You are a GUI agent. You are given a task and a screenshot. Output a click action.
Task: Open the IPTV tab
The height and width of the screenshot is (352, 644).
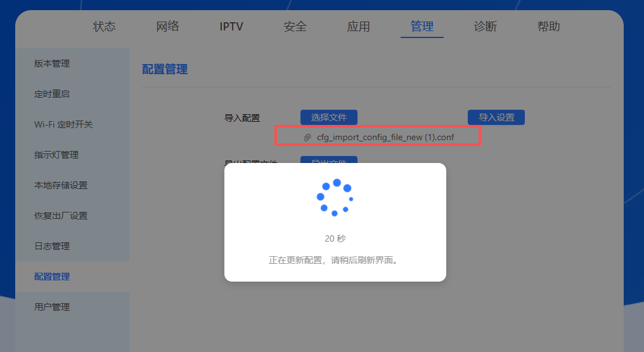click(x=231, y=27)
